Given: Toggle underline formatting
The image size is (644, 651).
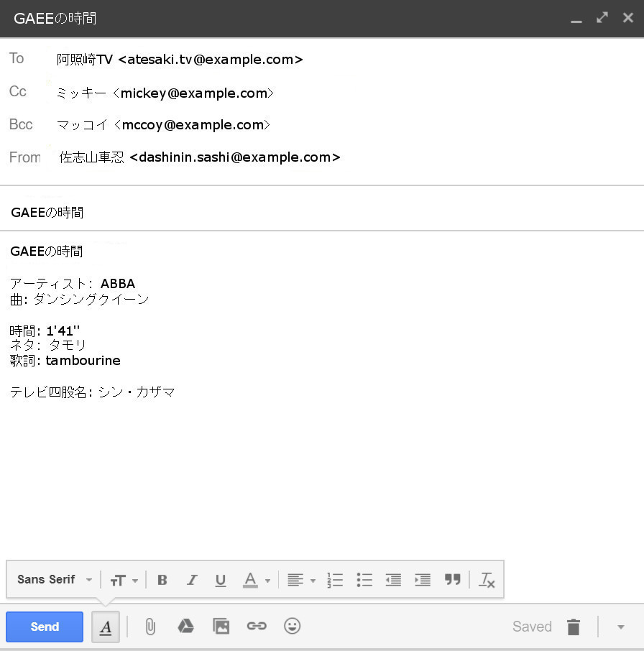Looking at the screenshot, I should tap(220, 579).
